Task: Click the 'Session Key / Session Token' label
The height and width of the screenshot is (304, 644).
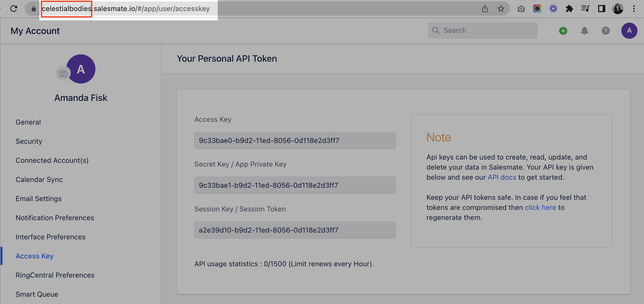Action: [240, 209]
